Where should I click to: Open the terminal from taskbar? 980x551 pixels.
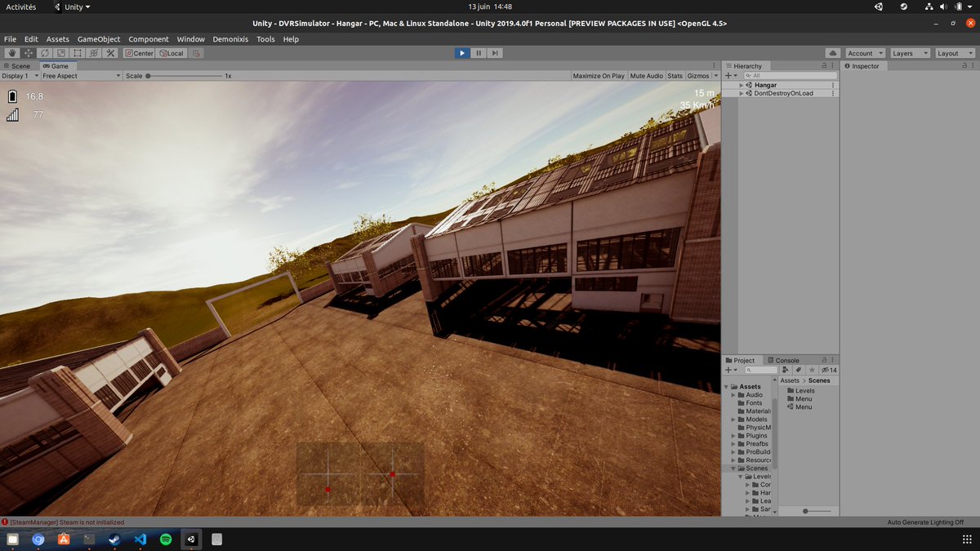[x=89, y=539]
